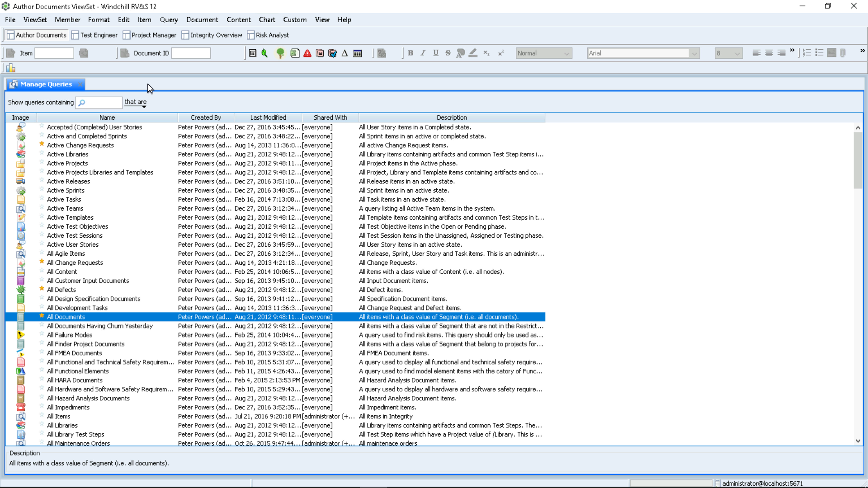Viewport: 868px width, 488px height.
Task: Click the text color paint icon
Action: pyautogui.click(x=461, y=53)
